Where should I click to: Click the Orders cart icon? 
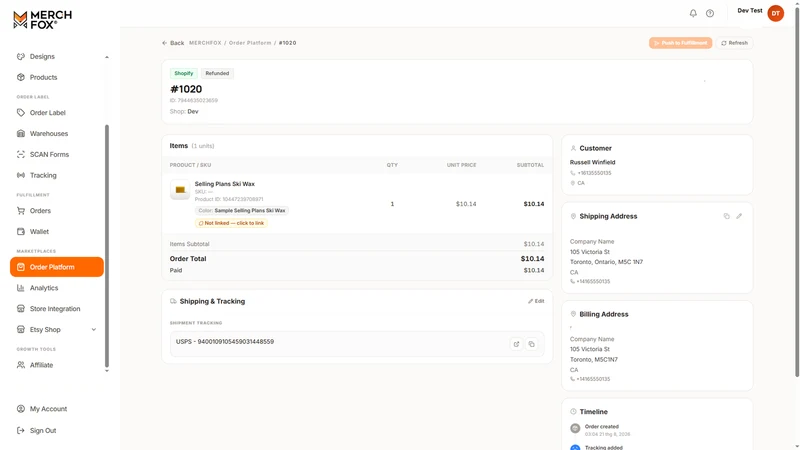pyautogui.click(x=21, y=211)
